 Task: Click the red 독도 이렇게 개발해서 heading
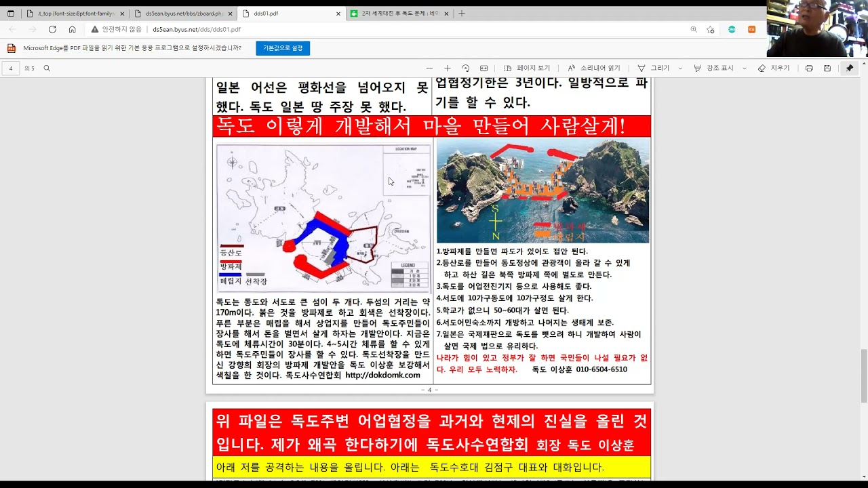pyautogui.click(x=432, y=126)
